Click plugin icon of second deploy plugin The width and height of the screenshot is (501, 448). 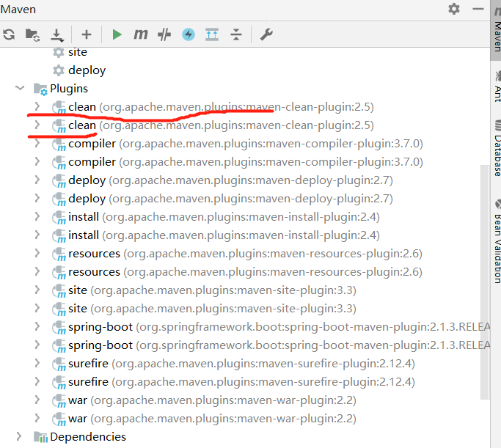pyautogui.click(x=59, y=199)
